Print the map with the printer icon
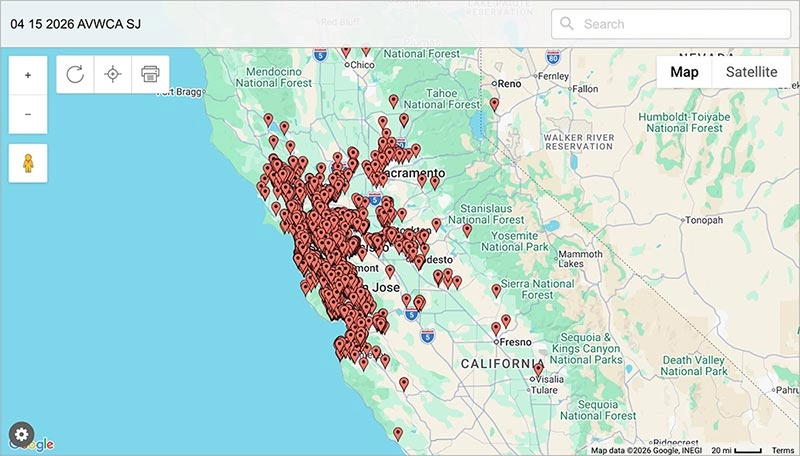 pos(151,74)
